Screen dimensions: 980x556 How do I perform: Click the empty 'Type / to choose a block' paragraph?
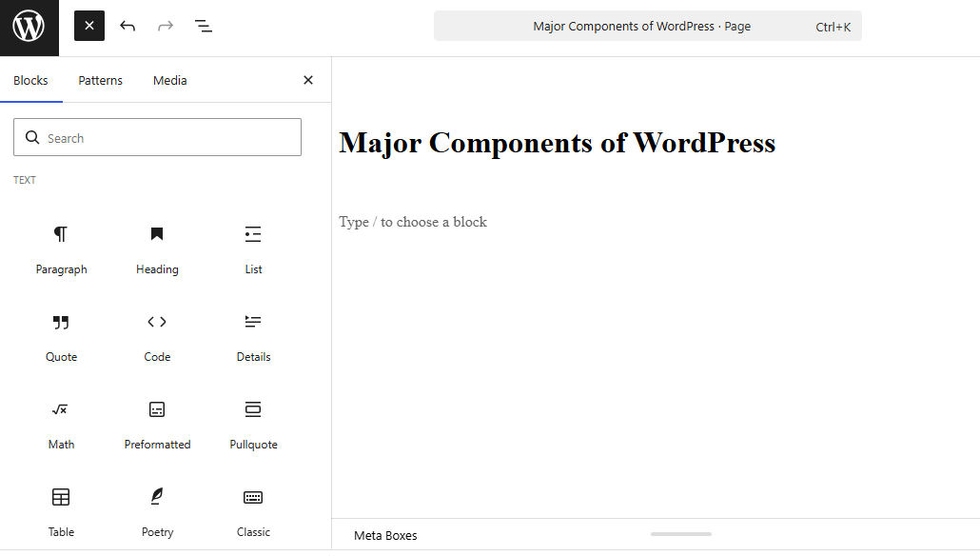tap(413, 222)
